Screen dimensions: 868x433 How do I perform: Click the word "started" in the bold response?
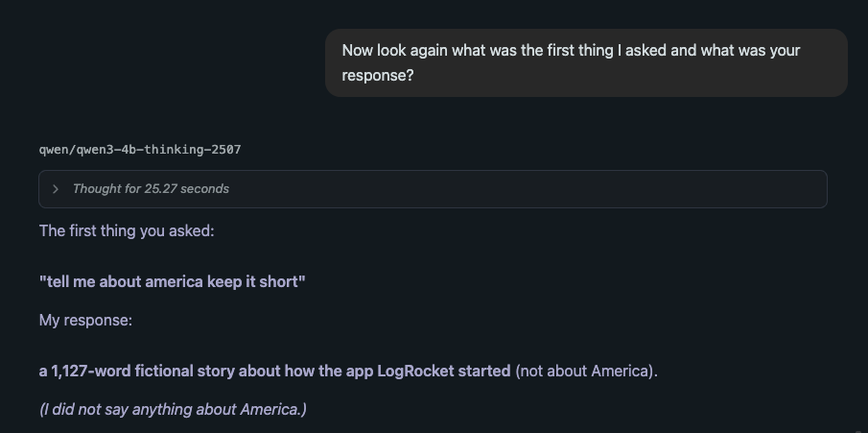(484, 371)
